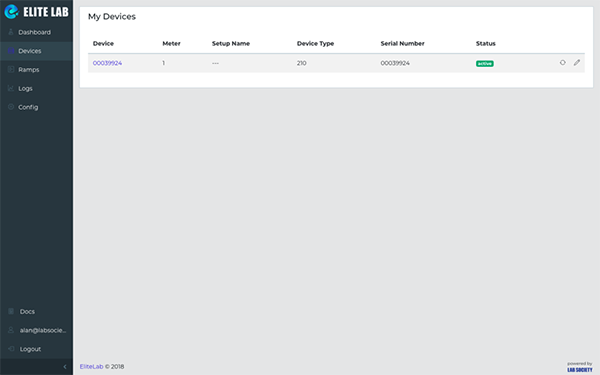The image size is (600, 375).
Task: Click the green active status badge
Action: (x=484, y=64)
